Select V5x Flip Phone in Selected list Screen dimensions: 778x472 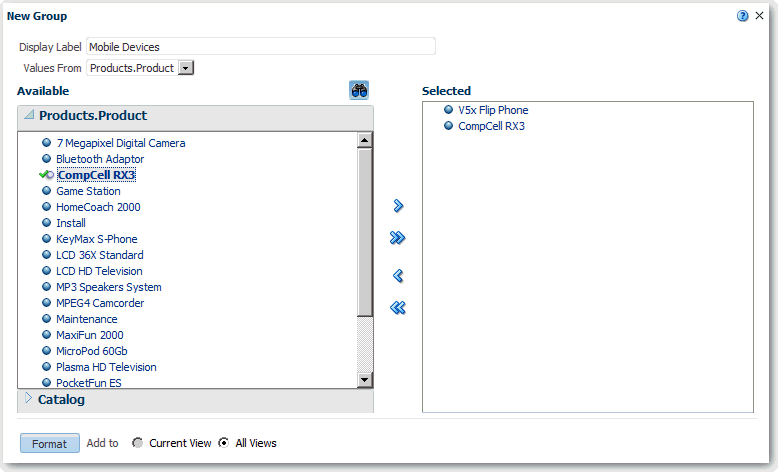(493, 110)
